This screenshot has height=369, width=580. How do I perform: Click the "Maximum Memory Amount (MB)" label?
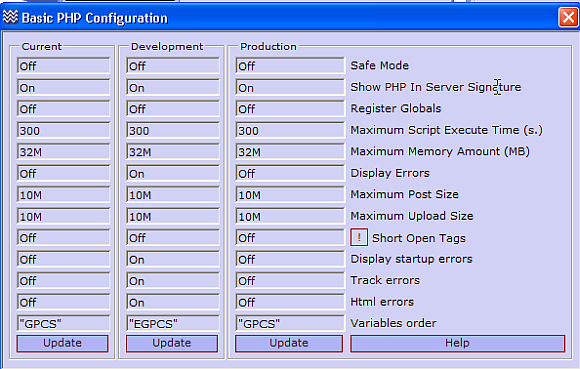point(440,152)
